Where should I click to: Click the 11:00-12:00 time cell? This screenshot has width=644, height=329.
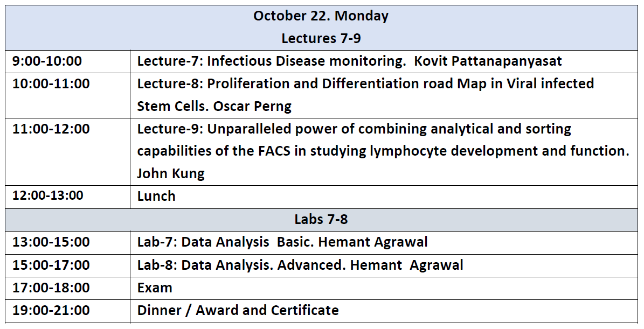51,129
